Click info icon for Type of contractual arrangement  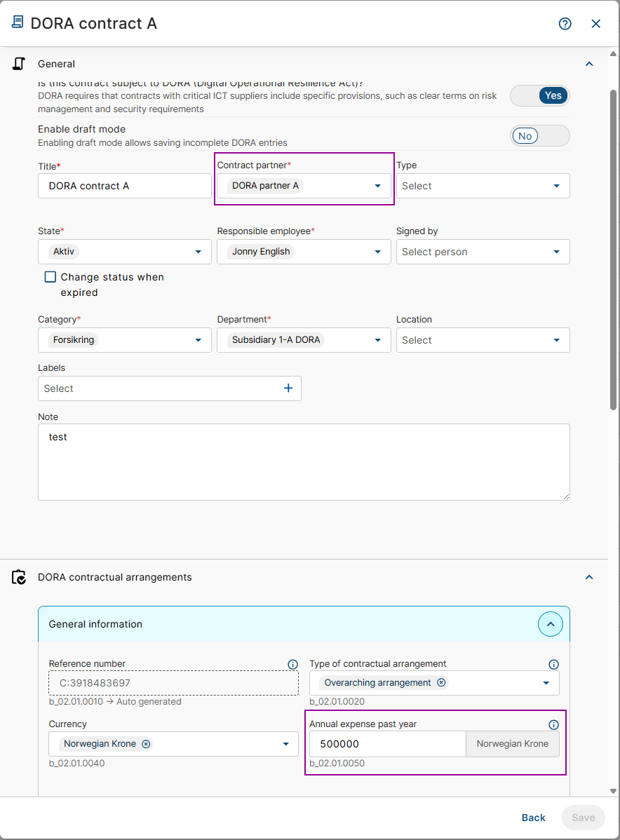click(553, 664)
